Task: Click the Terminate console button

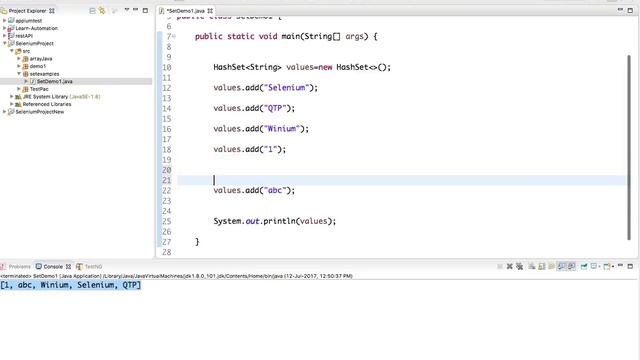Action: (500, 267)
